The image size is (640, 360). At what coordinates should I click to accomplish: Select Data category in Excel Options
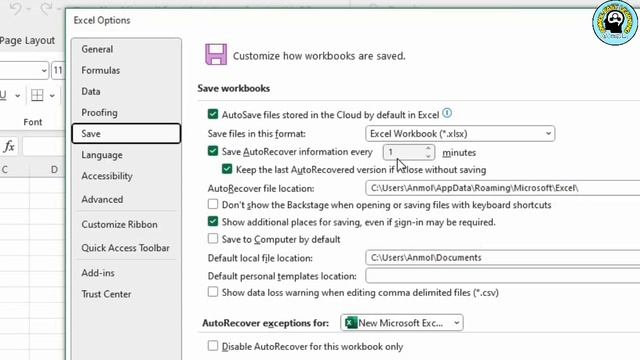click(126, 91)
